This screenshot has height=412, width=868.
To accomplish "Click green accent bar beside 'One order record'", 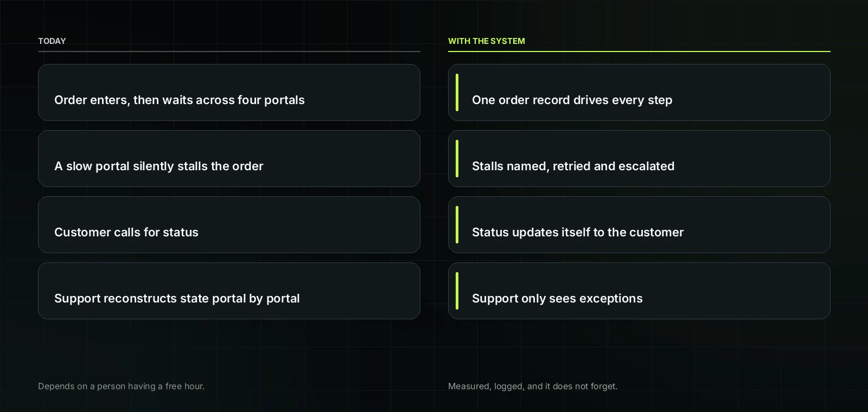I will pos(457,93).
